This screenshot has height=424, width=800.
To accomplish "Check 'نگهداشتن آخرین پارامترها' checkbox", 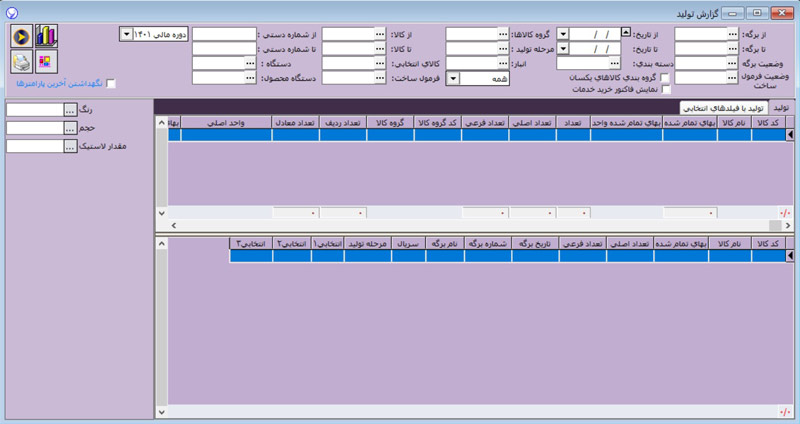I will [112, 84].
